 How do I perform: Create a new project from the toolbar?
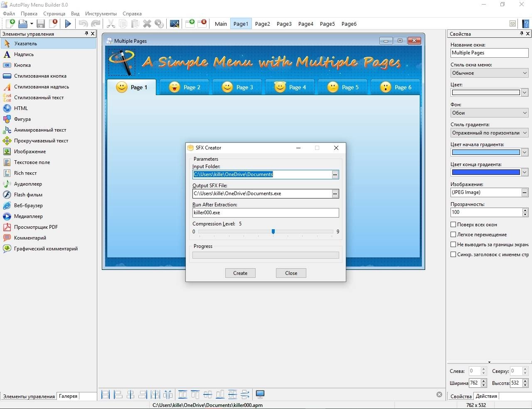pos(10,24)
